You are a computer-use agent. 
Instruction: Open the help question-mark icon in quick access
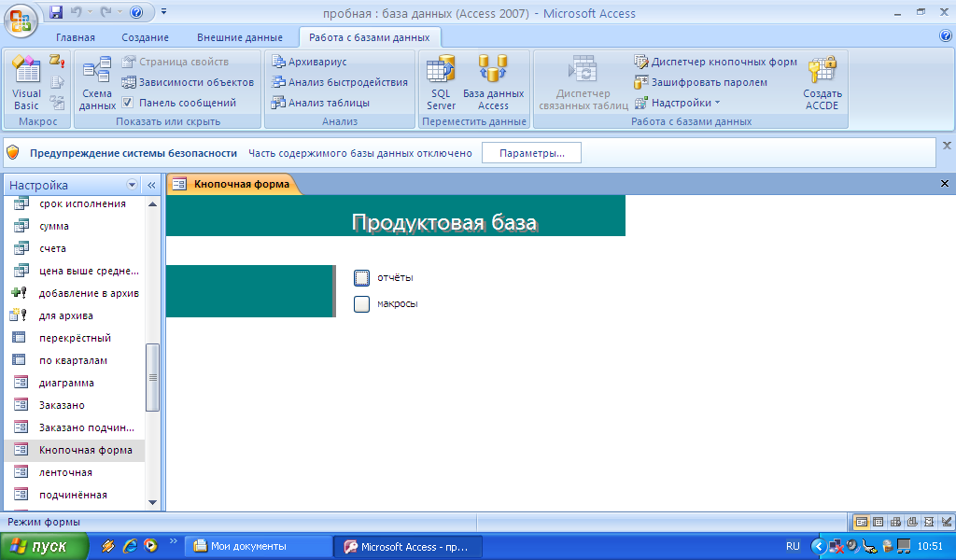click(136, 12)
